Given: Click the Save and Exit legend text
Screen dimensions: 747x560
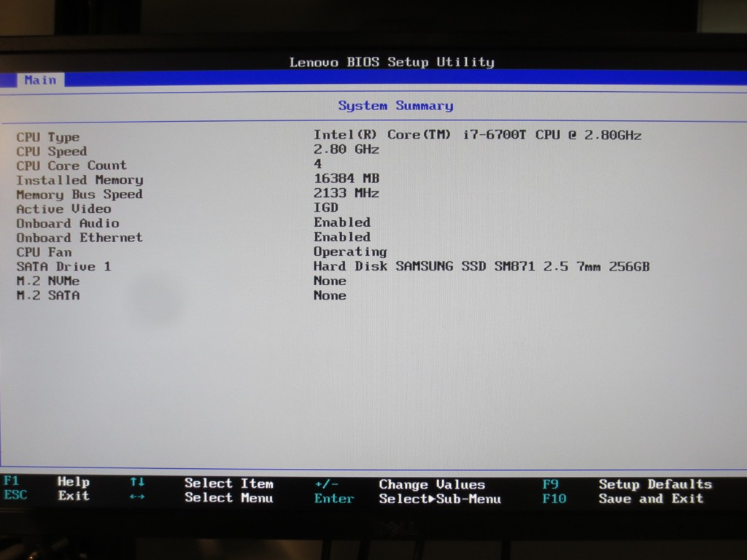Looking at the screenshot, I should pyautogui.click(x=651, y=499).
